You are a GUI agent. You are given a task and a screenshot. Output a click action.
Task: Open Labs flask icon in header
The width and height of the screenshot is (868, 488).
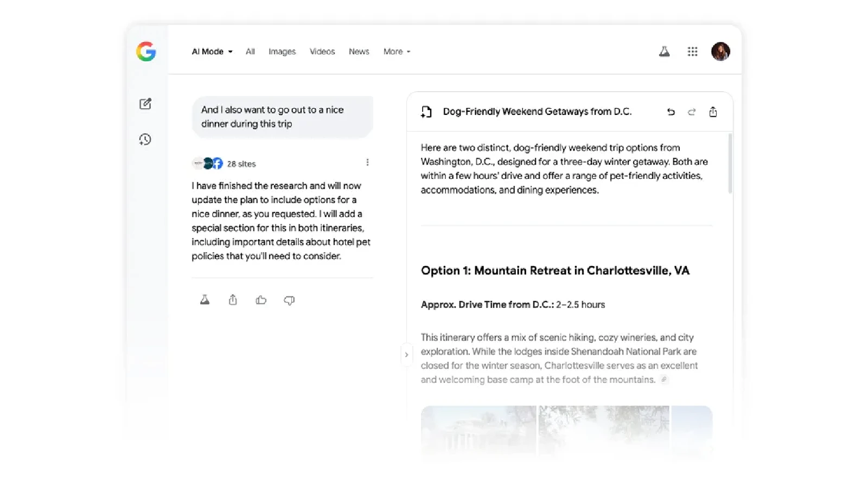[x=664, y=52]
